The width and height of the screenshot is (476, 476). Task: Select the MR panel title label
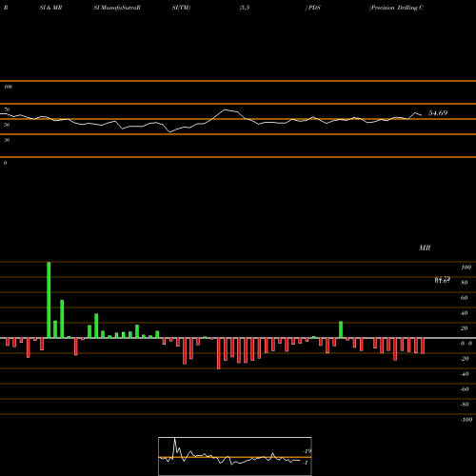tap(425, 248)
